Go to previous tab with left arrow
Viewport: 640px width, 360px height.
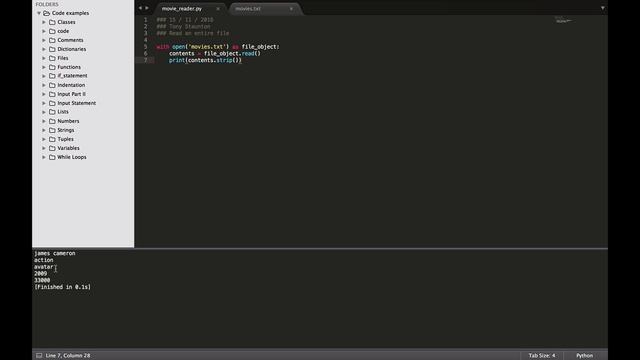coord(140,8)
